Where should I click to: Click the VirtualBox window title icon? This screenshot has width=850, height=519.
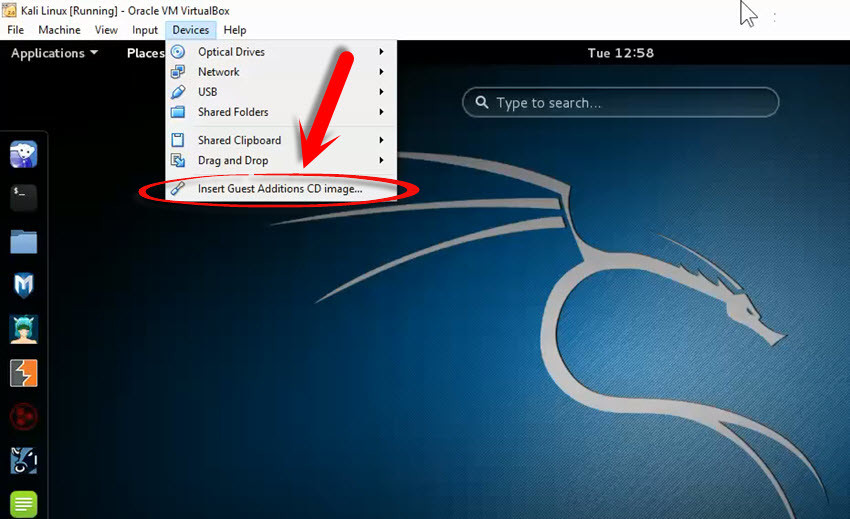click(x=10, y=10)
